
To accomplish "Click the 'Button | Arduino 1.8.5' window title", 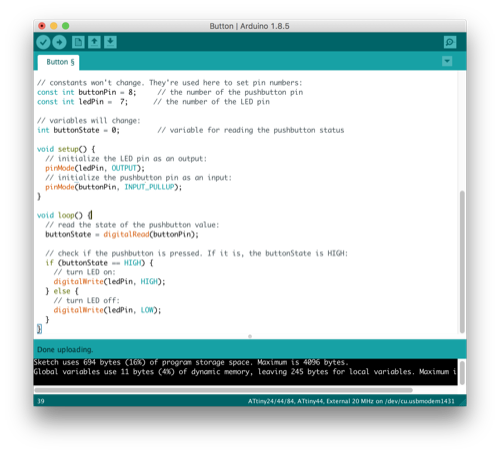I will 249,26.
